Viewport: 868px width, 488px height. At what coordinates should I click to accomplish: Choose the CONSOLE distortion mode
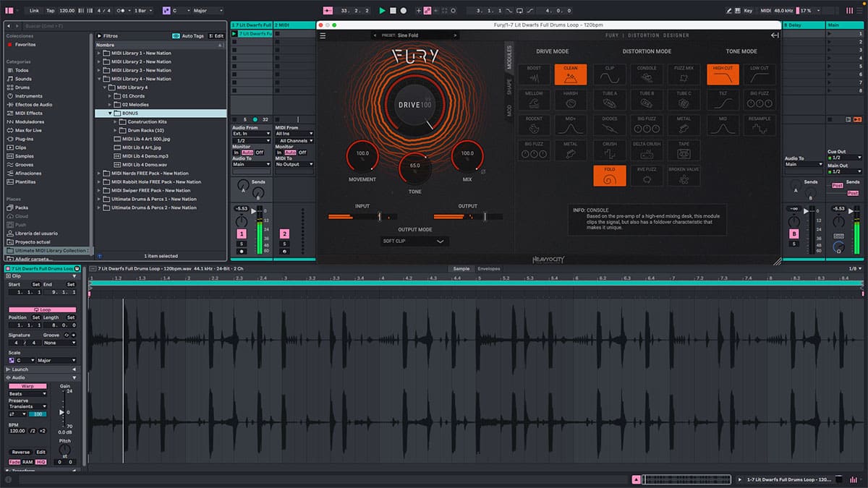point(647,74)
